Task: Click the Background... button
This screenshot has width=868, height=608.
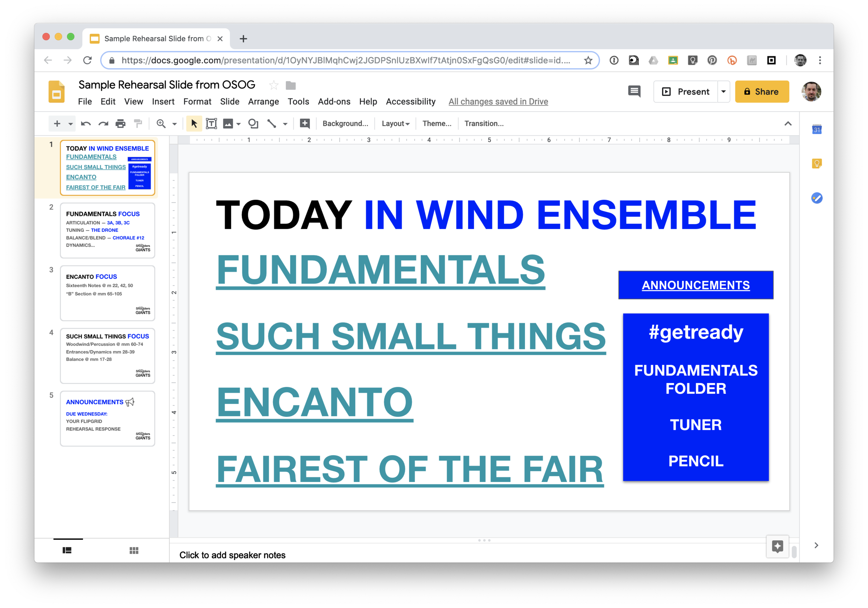Action: click(345, 124)
